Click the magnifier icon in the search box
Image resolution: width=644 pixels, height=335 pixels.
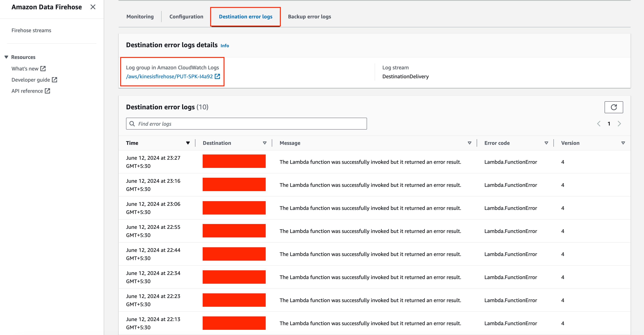tap(132, 124)
